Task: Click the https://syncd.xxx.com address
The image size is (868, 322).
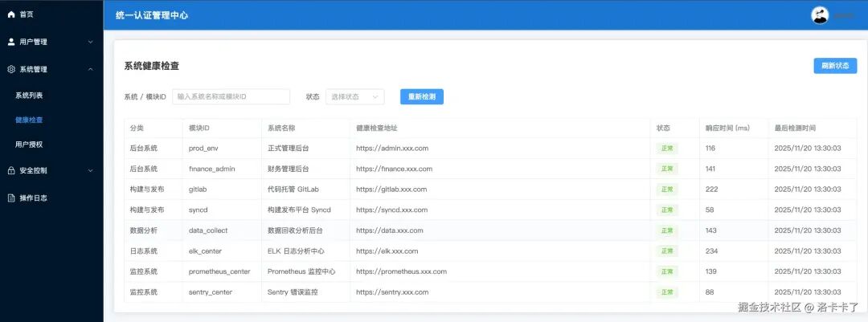Action: [x=392, y=210]
